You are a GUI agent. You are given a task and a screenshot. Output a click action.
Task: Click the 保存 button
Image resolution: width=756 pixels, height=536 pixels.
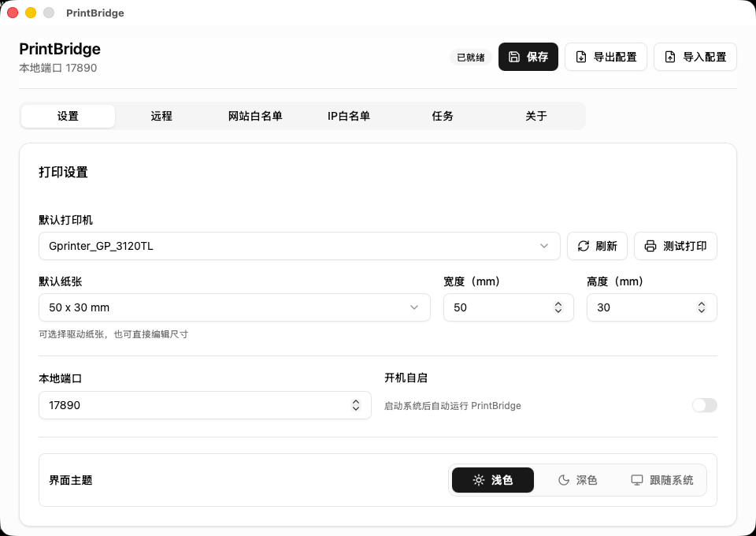pos(528,57)
